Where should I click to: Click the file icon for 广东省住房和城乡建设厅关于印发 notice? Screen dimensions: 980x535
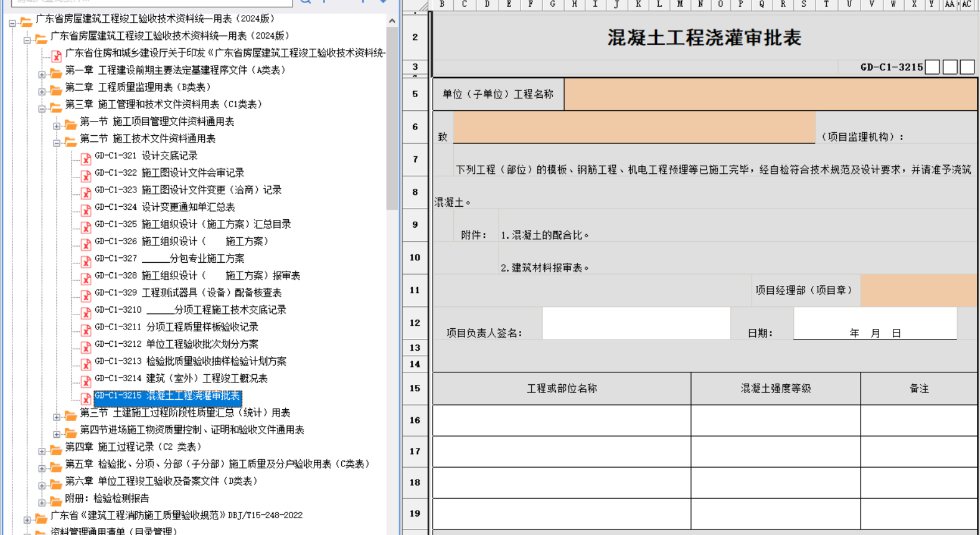tap(57, 56)
